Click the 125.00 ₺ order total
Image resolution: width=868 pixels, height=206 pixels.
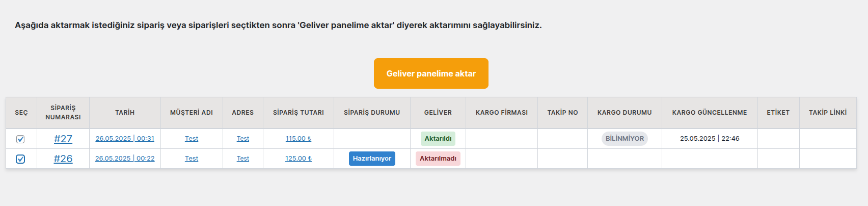point(299,159)
